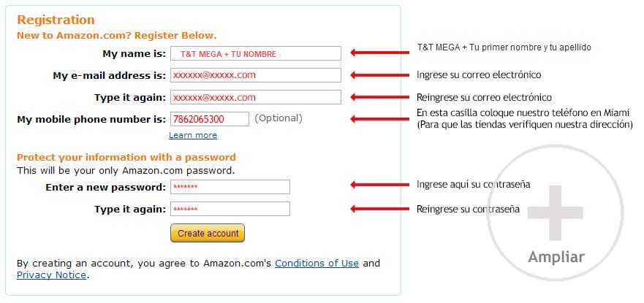Select the password "Type it again" field
Image resolution: width=644 pixels, height=303 pixels.
[x=230, y=209]
